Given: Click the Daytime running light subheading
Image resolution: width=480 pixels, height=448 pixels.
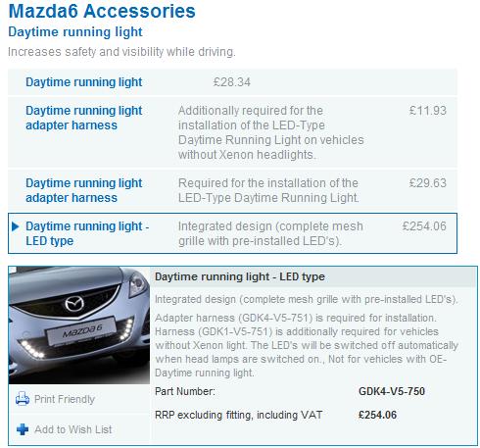Looking at the screenshot, I should click(75, 32).
